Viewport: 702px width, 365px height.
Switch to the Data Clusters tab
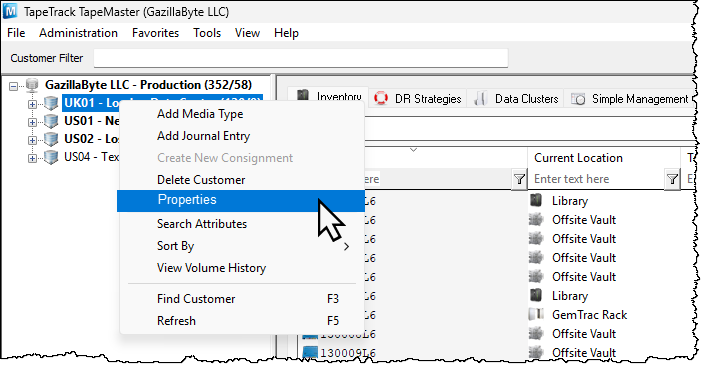(x=516, y=99)
